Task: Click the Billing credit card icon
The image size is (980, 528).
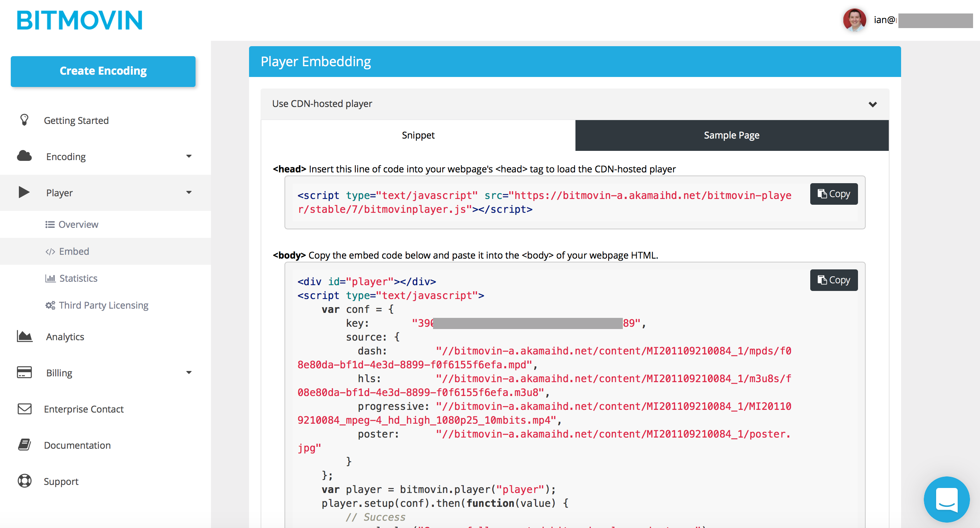Action: pos(24,372)
